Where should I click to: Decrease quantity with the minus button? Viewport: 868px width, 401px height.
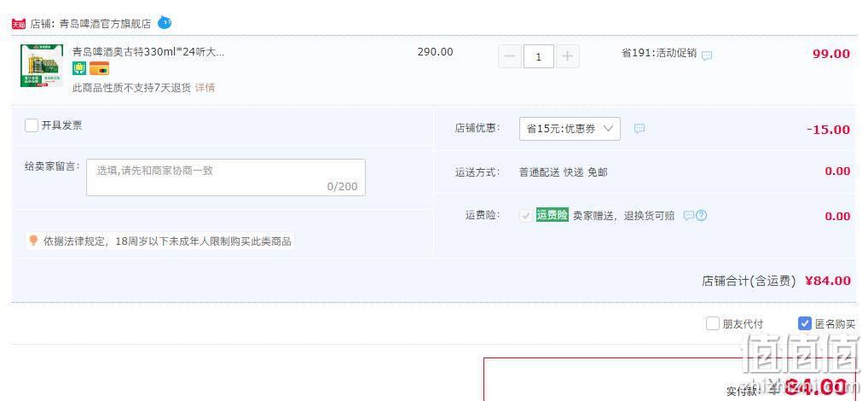coord(510,56)
